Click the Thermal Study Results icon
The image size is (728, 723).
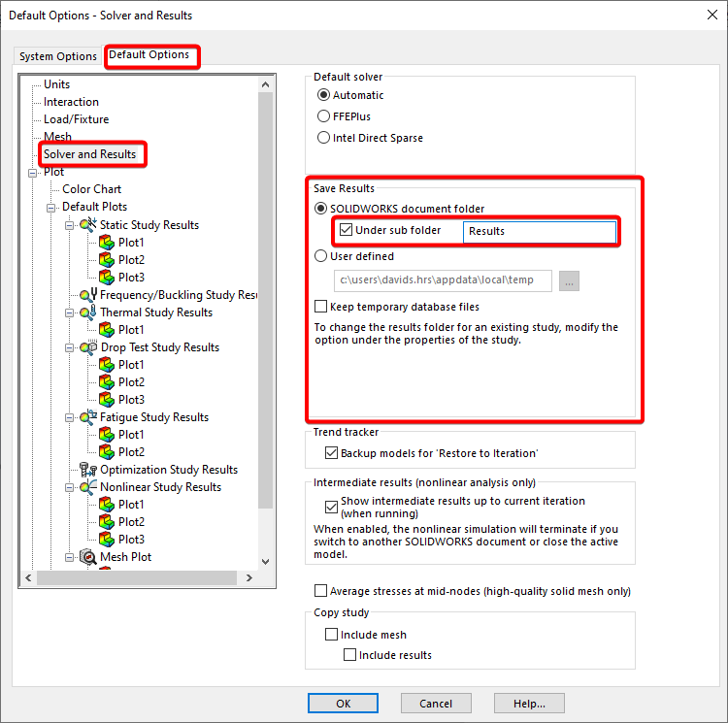click(x=87, y=312)
